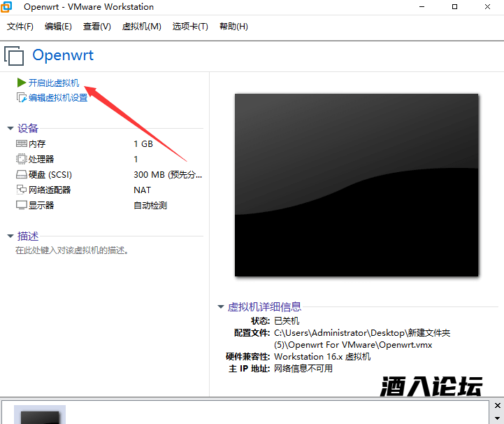The image size is (504, 424).
Task: Open the thumbnail bar dropdown arrow
Action: (x=498, y=418)
